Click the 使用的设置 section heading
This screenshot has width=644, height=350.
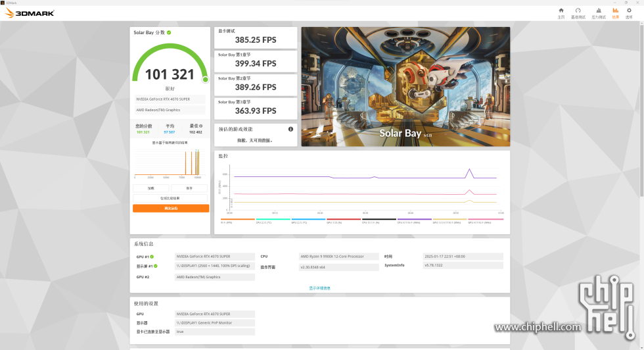[x=146, y=303]
